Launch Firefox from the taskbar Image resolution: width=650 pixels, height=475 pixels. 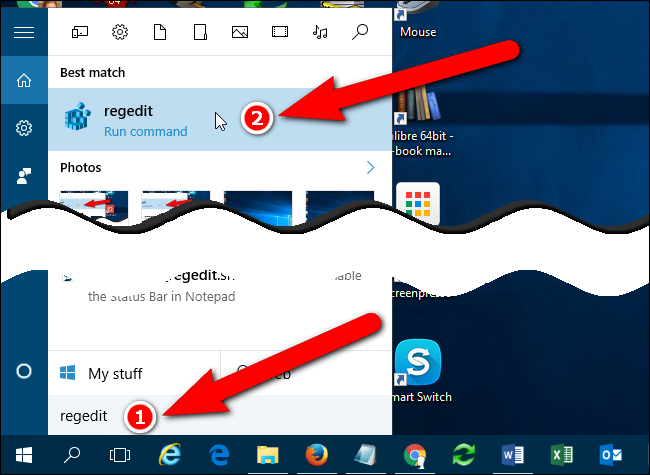(317, 455)
